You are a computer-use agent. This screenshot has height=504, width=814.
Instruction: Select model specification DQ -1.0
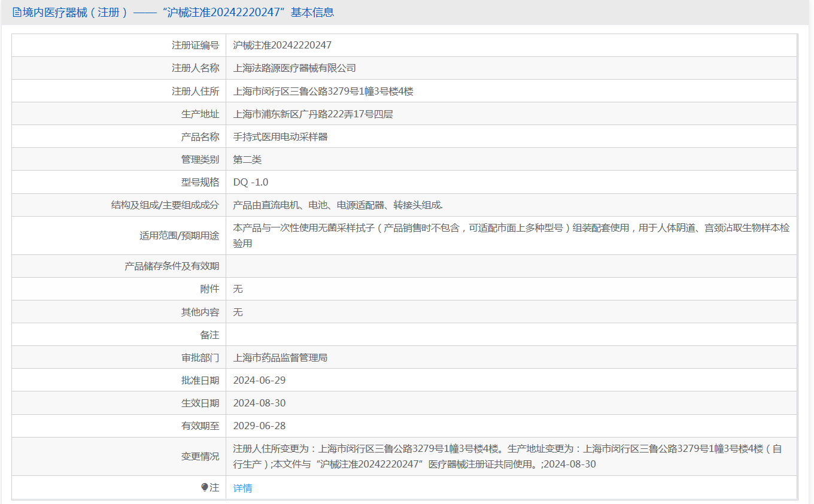[x=251, y=182]
